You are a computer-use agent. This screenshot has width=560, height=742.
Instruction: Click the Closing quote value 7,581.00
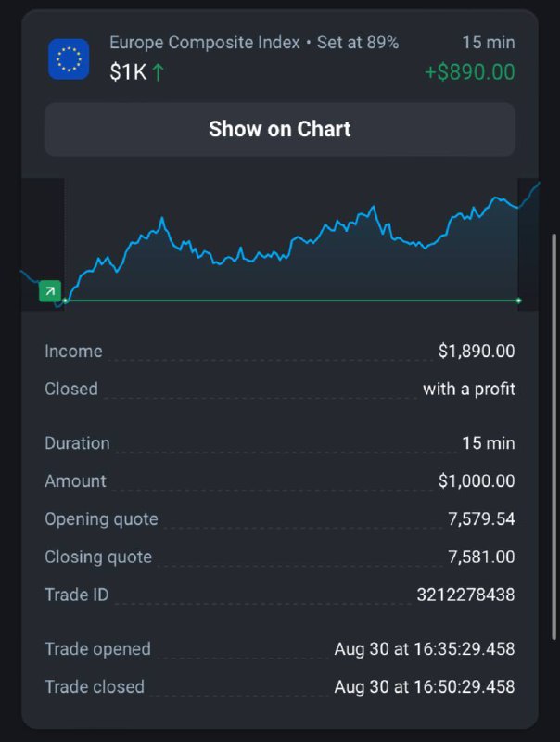pyautogui.click(x=481, y=556)
